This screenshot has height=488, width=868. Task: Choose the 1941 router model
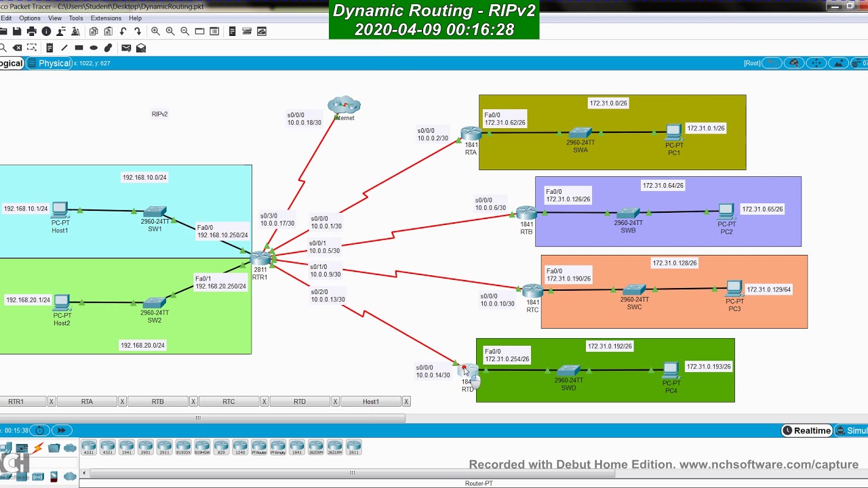point(127,447)
